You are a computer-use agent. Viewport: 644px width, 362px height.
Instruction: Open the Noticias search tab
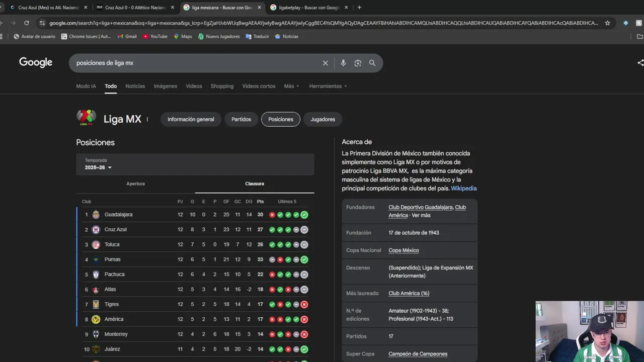135,86
